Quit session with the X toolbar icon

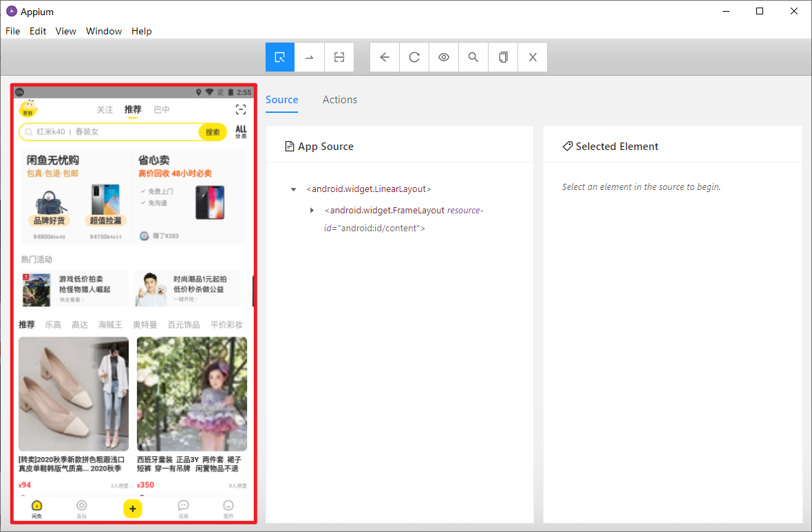tap(533, 57)
